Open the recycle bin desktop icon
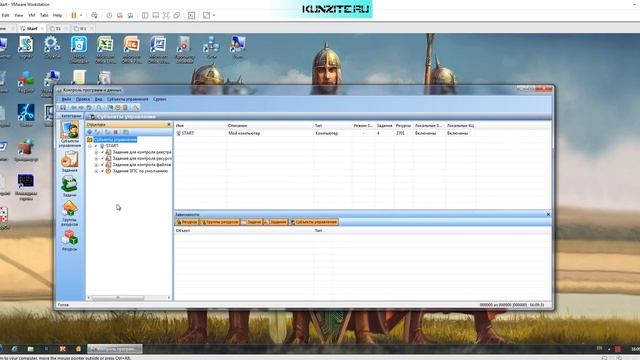Screen dimensions: 640x360 [x=78, y=49]
